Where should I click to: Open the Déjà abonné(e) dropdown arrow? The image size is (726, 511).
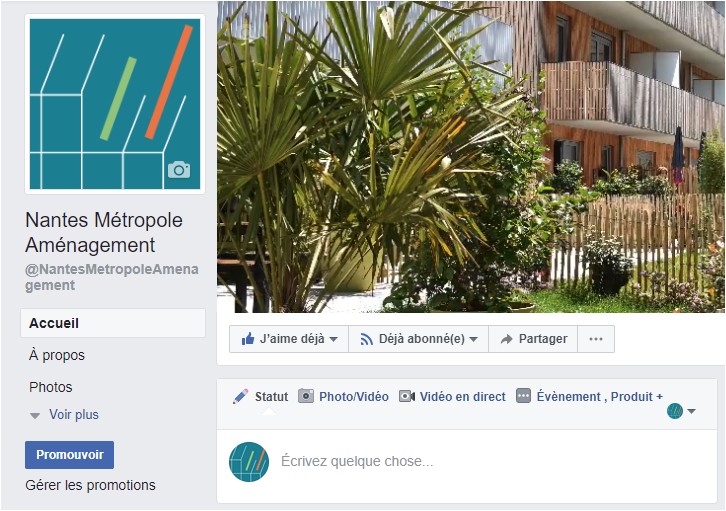point(473,339)
